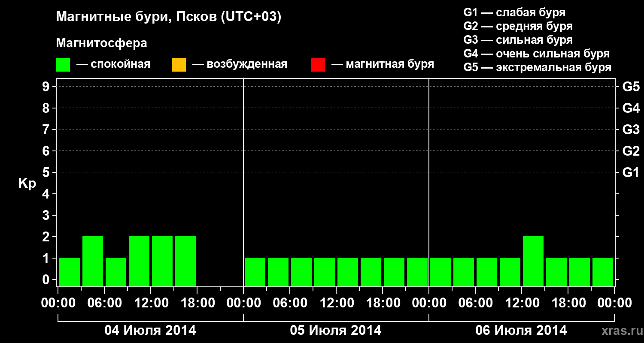The width and height of the screenshot is (644, 343).
Task: Click the '18:00' time label under 06 Июля
Action: (568, 303)
